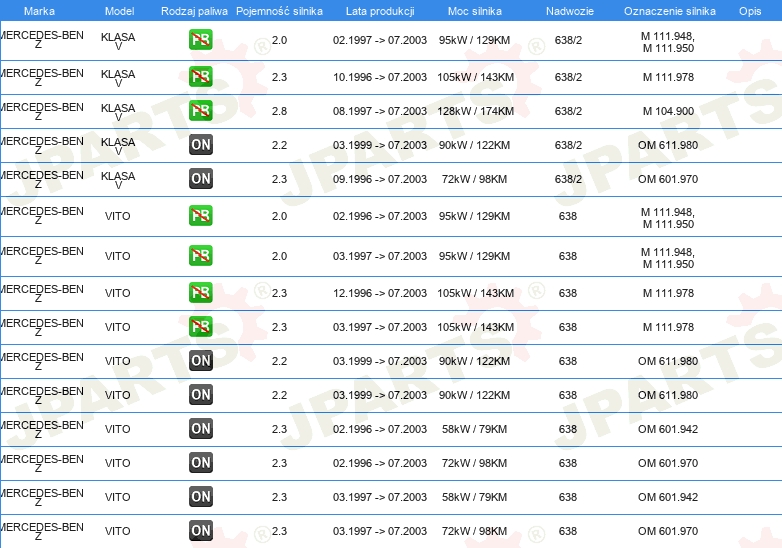Click "M 111.948, M 111.950" in Vito row dated 03.1997
This screenshot has width=782, height=548.
click(x=668, y=258)
